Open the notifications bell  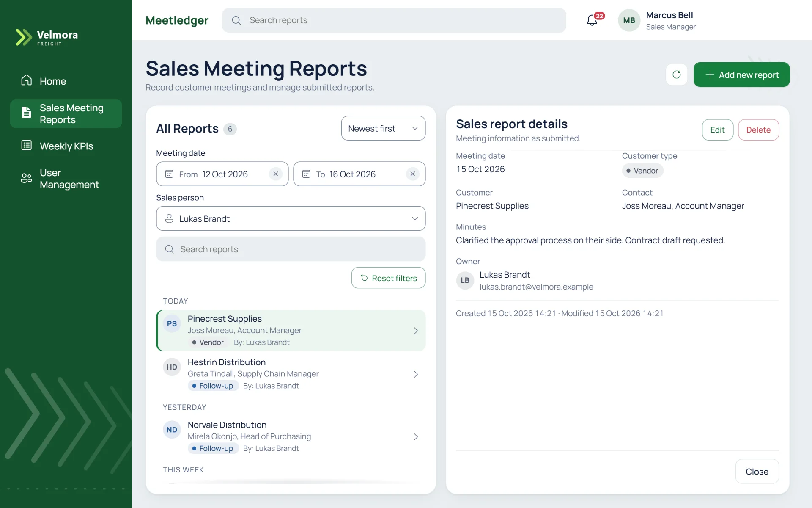[x=592, y=20]
